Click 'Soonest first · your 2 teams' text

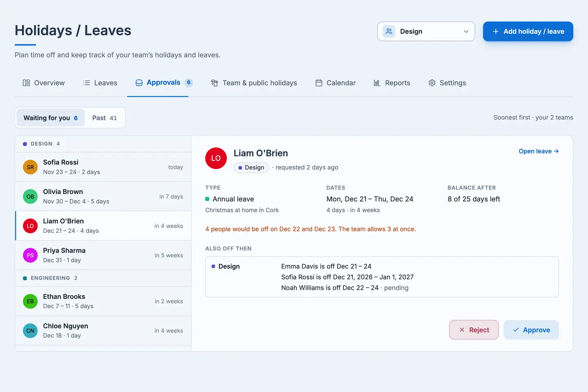coord(533,118)
